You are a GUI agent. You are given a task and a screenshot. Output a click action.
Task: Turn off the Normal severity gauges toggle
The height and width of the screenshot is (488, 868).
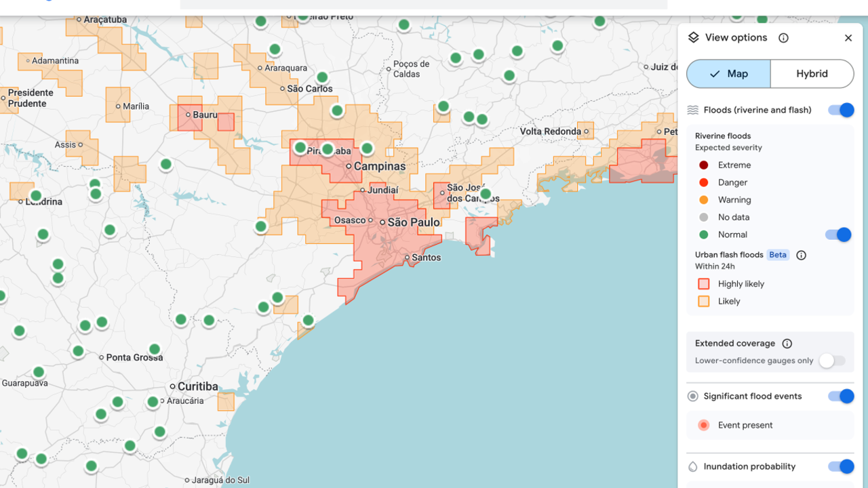(838, 235)
